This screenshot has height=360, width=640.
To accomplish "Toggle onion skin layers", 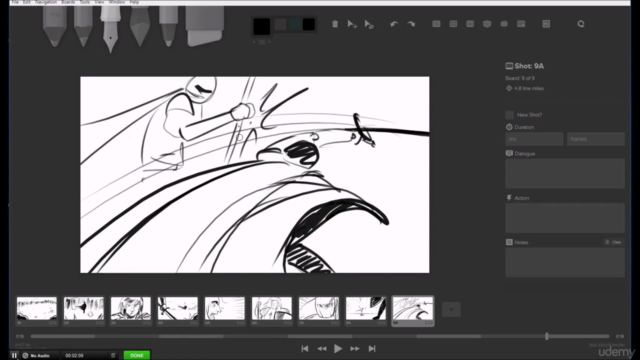I will pyautogui.click(x=504, y=24).
